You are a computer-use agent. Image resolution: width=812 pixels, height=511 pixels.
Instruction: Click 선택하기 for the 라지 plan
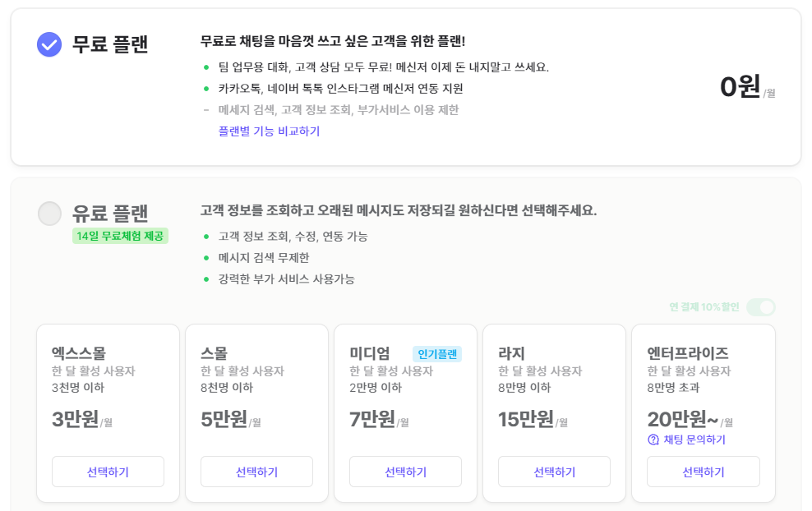[x=554, y=472]
